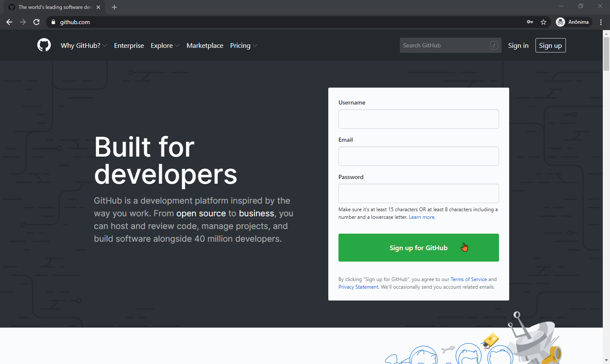This screenshot has height=364, width=610.
Task: Click the padlock site info icon
Action: (53, 22)
